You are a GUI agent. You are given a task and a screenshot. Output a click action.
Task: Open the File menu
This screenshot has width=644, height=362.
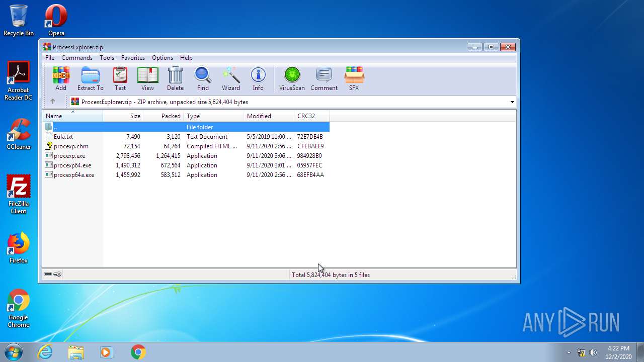tap(50, 58)
